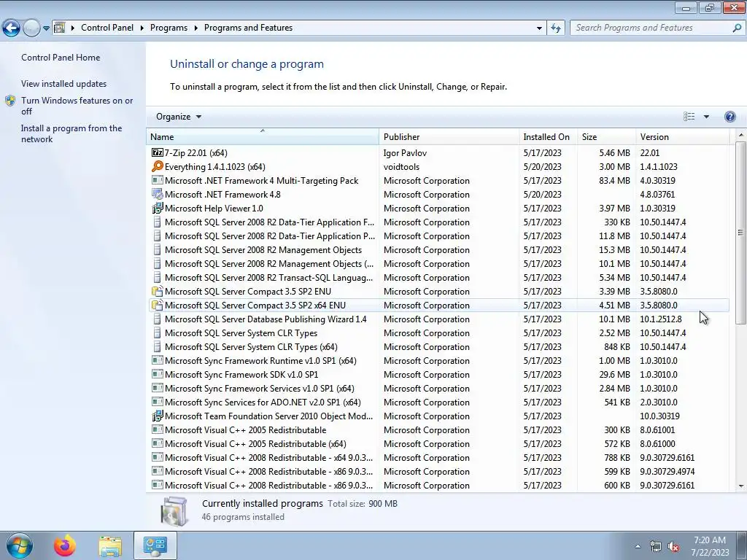The height and width of the screenshot is (560, 747).
Task: Click the Search Programs and Features field
Action: [x=651, y=28]
